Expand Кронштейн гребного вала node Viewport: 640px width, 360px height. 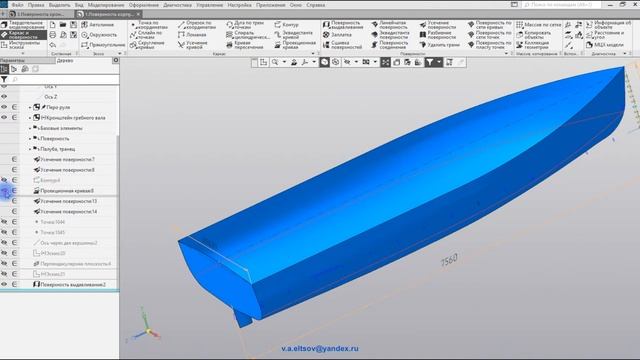point(30,118)
